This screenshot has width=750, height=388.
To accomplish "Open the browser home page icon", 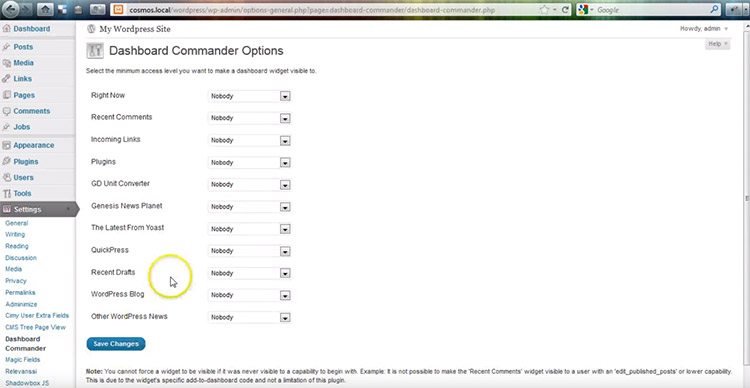I will [44, 9].
